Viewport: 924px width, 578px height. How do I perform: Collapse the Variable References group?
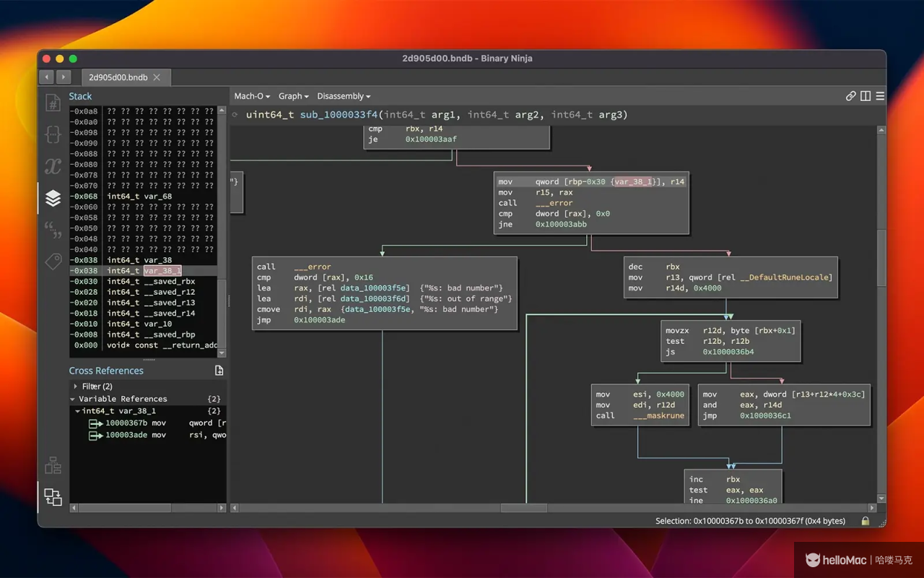pos(73,399)
